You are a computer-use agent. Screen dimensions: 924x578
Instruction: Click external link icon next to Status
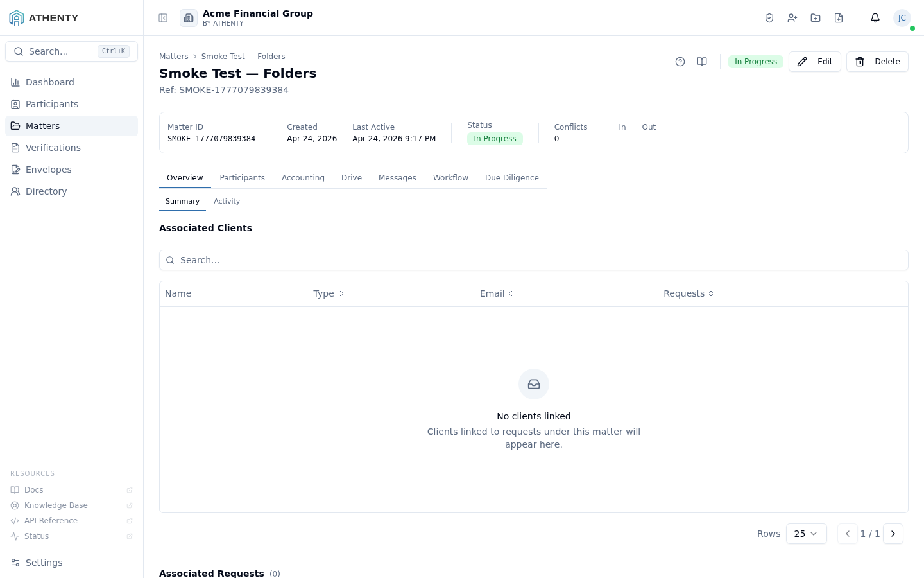pos(130,536)
